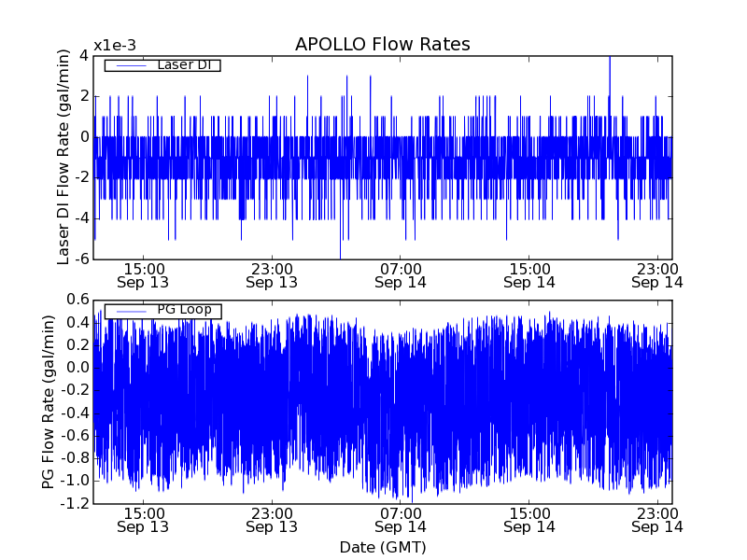Screen dimensions: 747x560
Task: Click the x1e-3 scale multiplier label
Action: (x=115, y=46)
